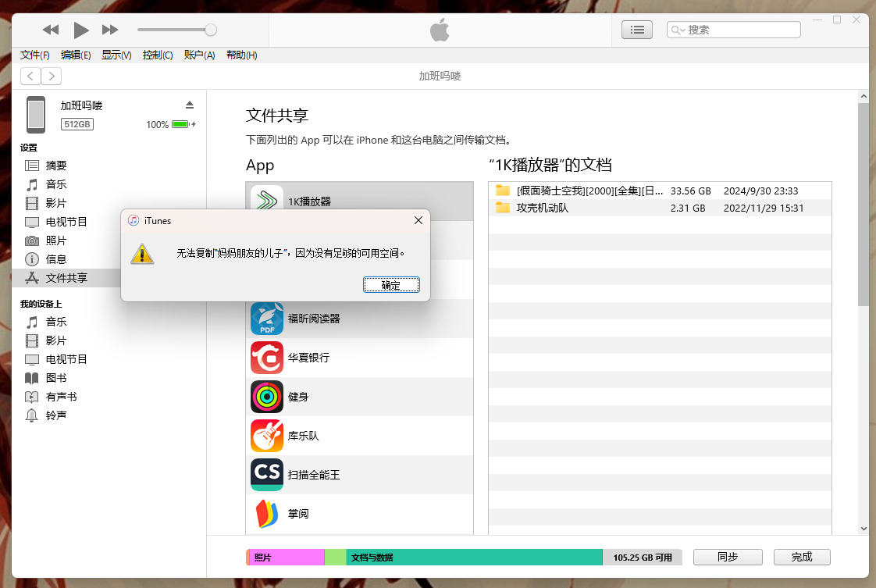
Task: Click the 同步 sync button
Action: tap(728, 557)
